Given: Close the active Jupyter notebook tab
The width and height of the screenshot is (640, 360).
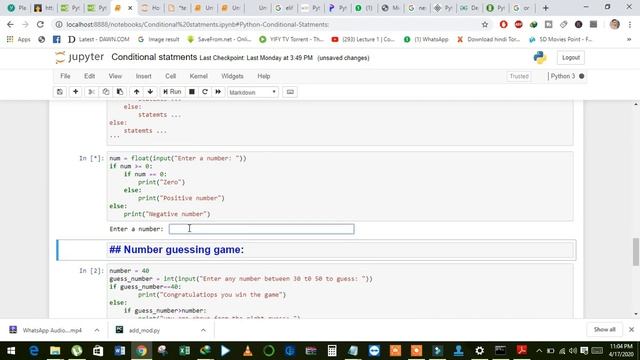Looking at the screenshot, I should (x=130, y=8).
